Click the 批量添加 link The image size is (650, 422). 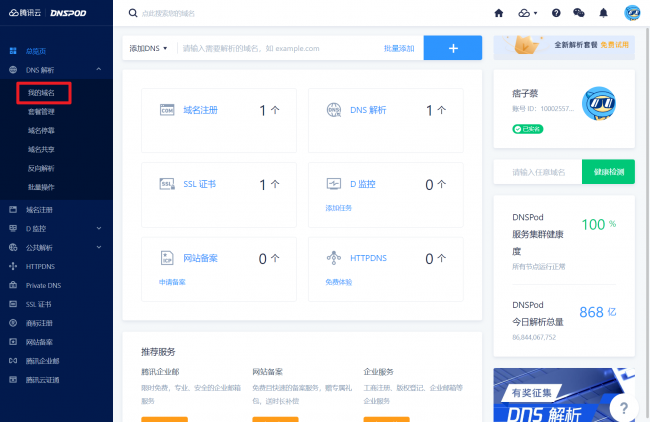tap(399, 49)
